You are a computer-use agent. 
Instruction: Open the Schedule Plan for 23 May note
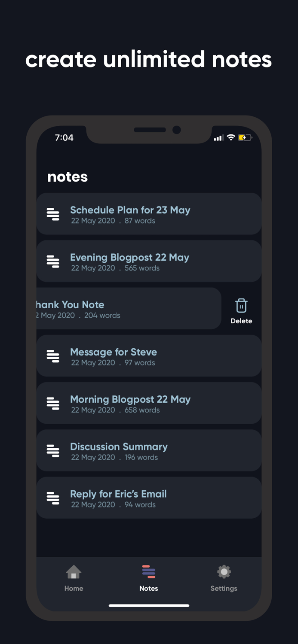(149, 214)
